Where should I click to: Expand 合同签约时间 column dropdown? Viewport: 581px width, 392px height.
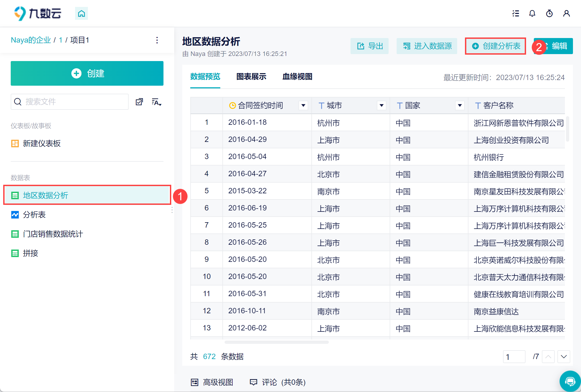[x=303, y=105]
